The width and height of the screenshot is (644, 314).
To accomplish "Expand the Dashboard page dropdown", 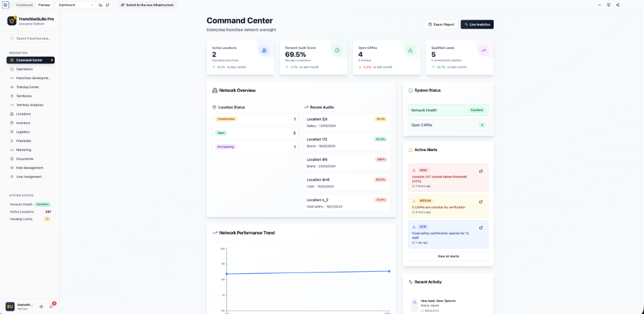I will tap(75, 5).
